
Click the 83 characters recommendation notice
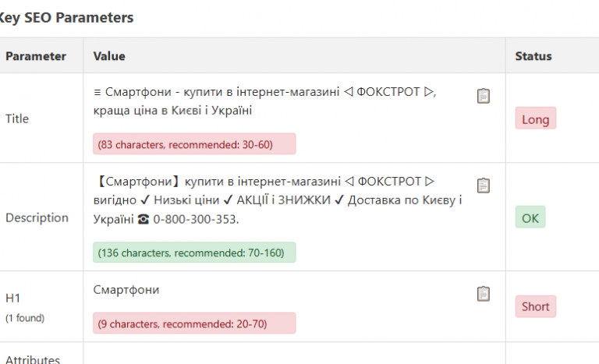tap(194, 144)
